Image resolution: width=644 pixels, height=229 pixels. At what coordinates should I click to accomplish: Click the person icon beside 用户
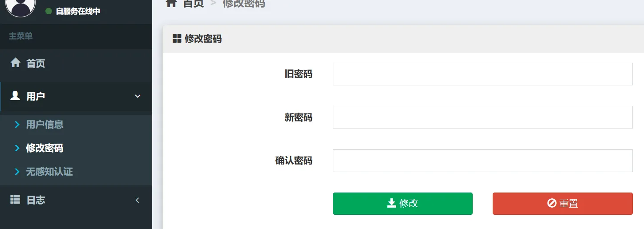point(16,96)
